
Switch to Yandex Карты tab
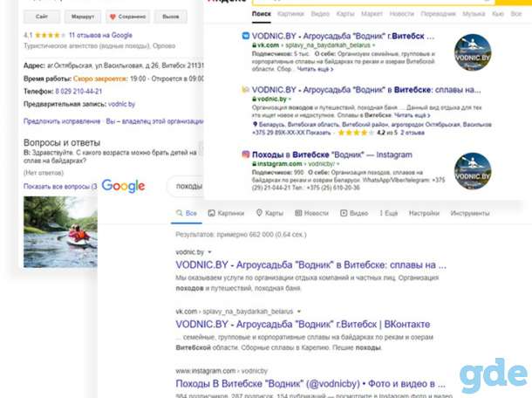[345, 14]
